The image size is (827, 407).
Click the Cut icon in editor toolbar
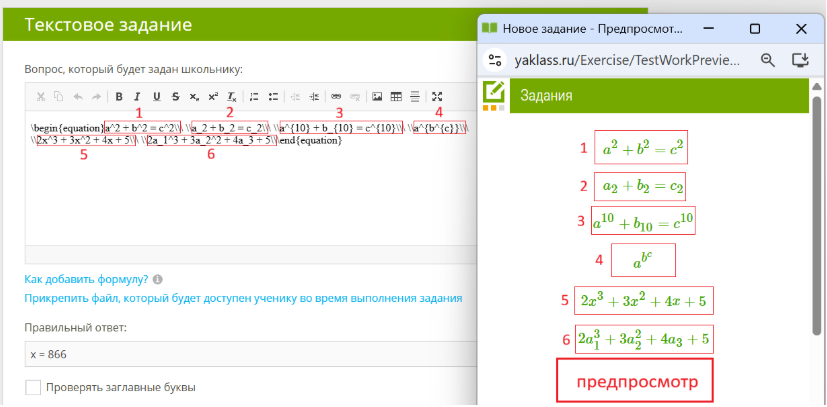41,96
